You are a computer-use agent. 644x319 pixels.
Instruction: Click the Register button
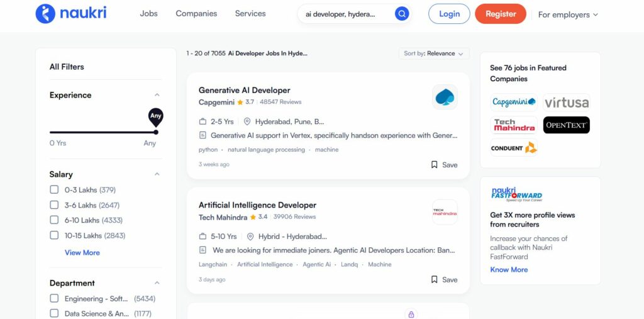click(x=500, y=14)
